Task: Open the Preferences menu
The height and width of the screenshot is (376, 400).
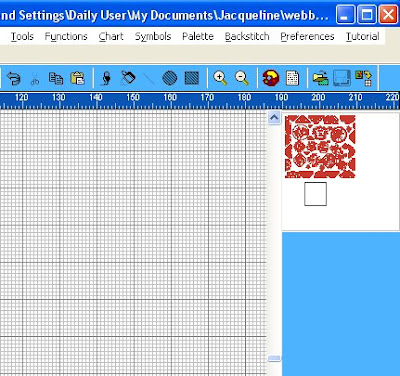Action: click(x=307, y=36)
